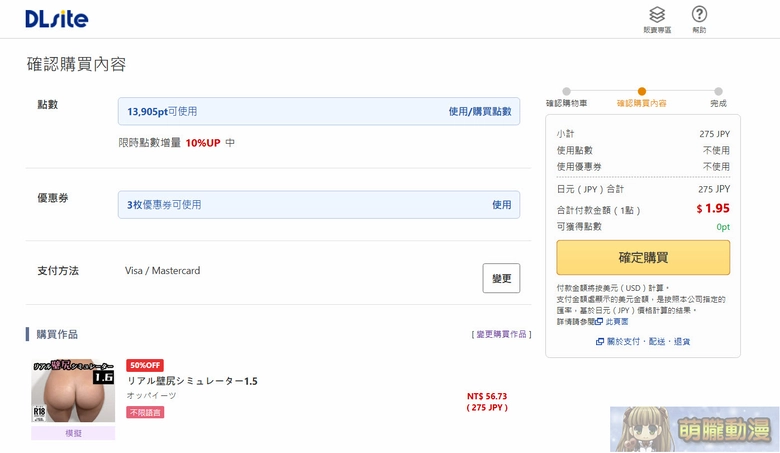
Task: Click the 關於支付・配送・退貨 link
Action: (648, 341)
